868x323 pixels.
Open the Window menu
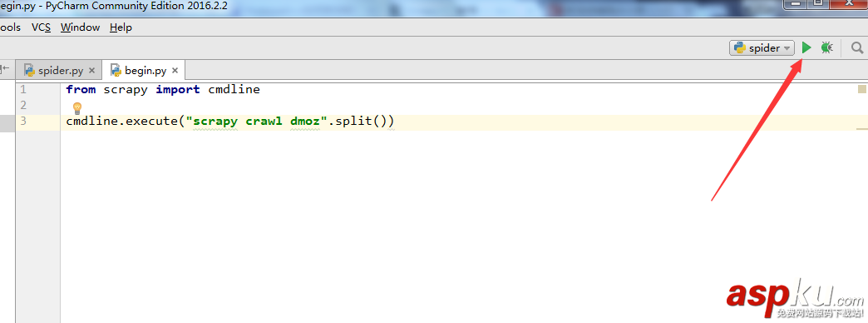(x=81, y=27)
